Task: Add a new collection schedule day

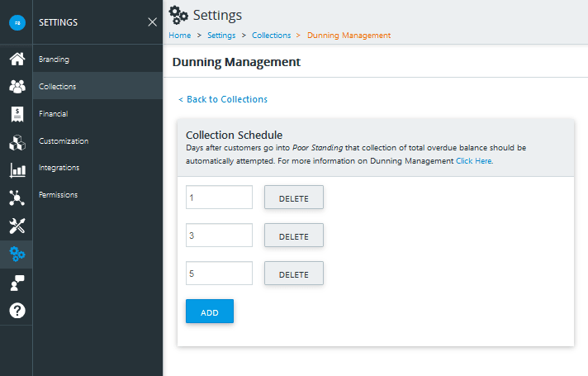Action: tap(210, 311)
